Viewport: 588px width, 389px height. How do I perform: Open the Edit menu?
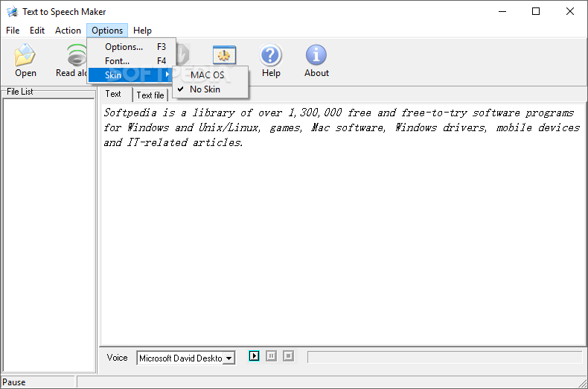point(37,31)
